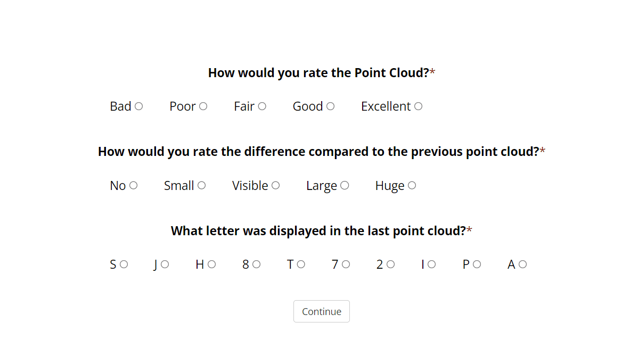Pick the 8 radio button
This screenshot has height=364, width=630.
256,264
